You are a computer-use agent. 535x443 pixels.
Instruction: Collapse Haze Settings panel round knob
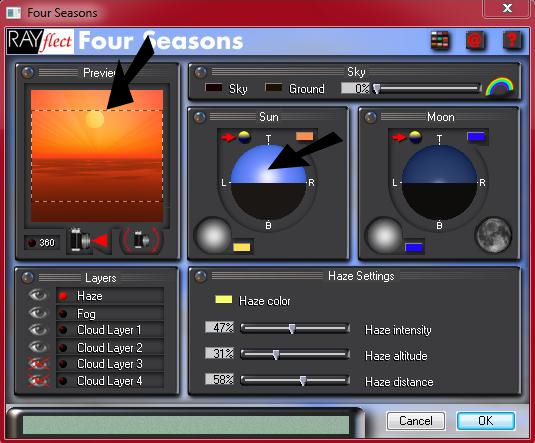pos(200,276)
